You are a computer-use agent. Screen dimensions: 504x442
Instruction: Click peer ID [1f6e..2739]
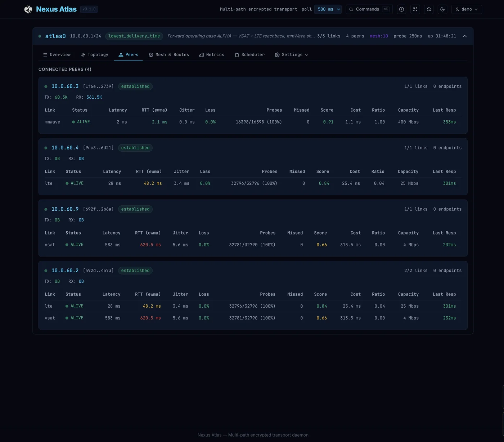98,86
